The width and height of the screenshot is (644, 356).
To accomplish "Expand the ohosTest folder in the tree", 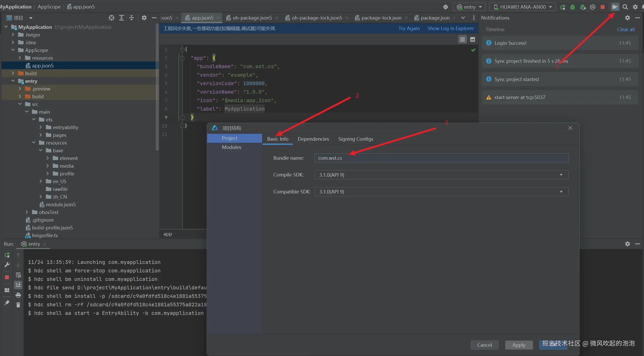I will pyautogui.click(x=27, y=212).
